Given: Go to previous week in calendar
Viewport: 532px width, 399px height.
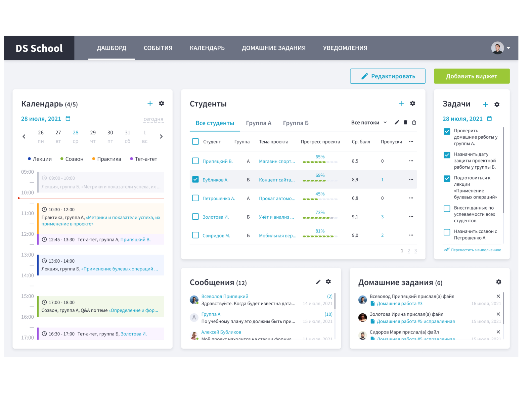Looking at the screenshot, I should [24, 136].
